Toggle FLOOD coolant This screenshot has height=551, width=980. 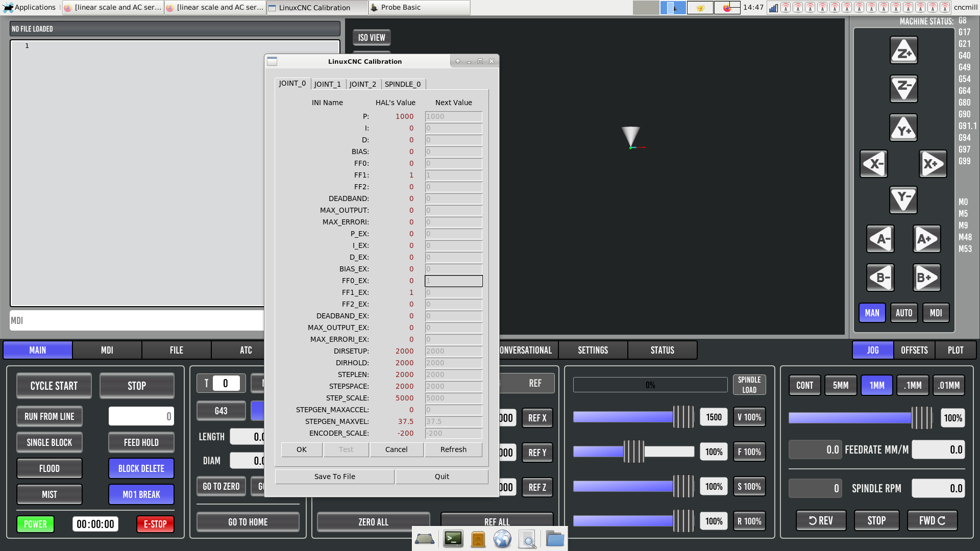50,468
